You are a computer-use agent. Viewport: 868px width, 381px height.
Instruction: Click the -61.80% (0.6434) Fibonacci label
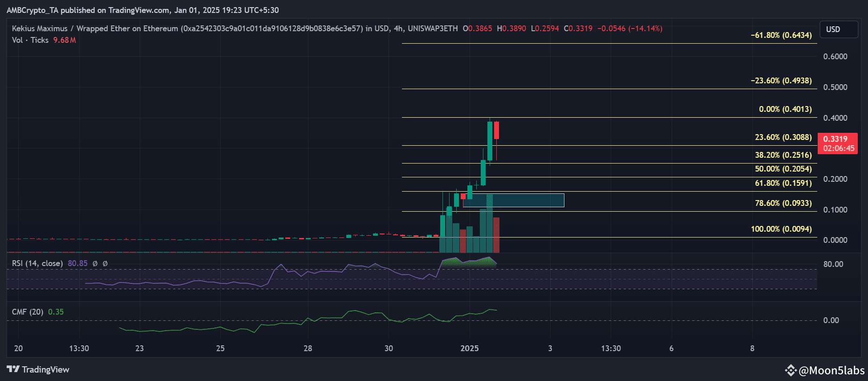point(781,35)
